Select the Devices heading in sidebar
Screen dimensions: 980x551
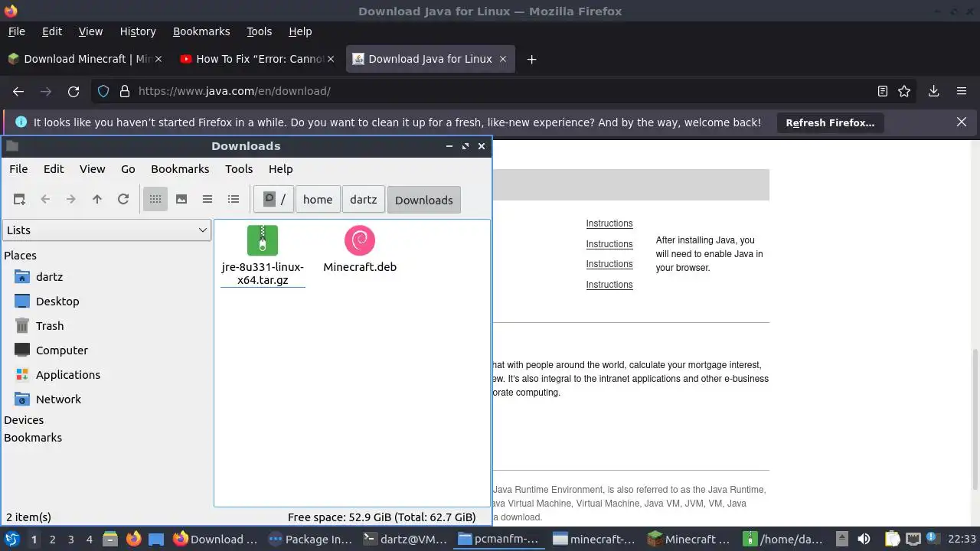(24, 420)
